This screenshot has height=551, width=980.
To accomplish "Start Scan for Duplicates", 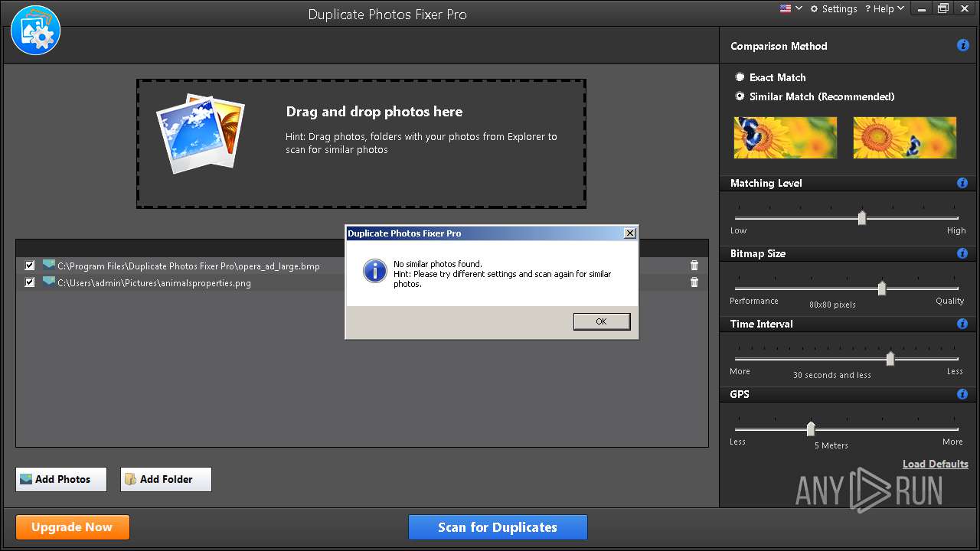I will pyautogui.click(x=498, y=527).
